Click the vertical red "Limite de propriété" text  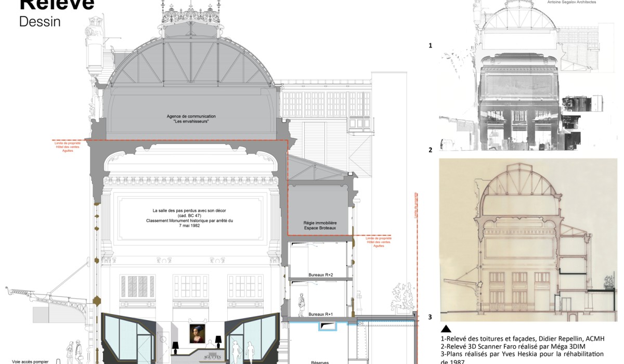(415, 205)
